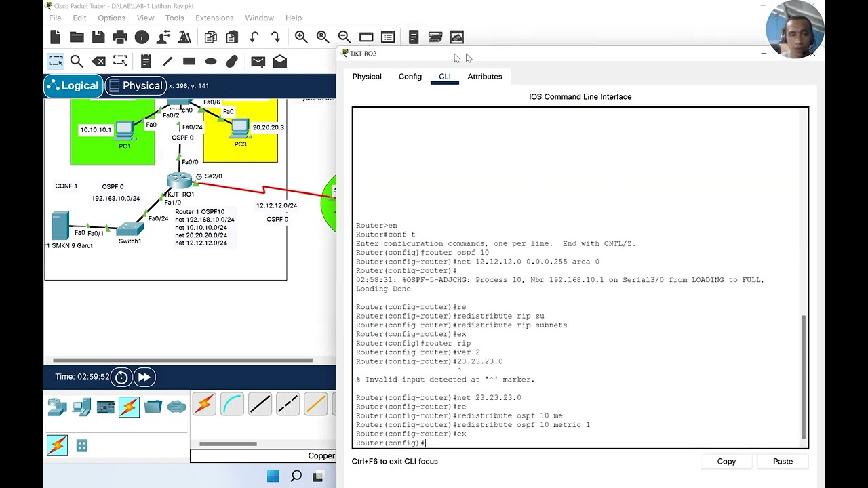
Task: Redo the last action
Action: (275, 37)
